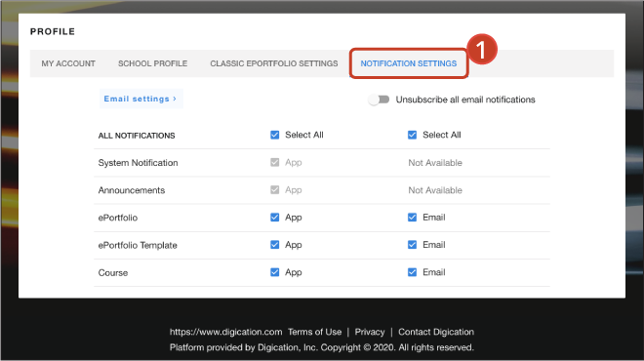Click the Course row label
The height and width of the screenshot is (361, 644).
click(113, 272)
